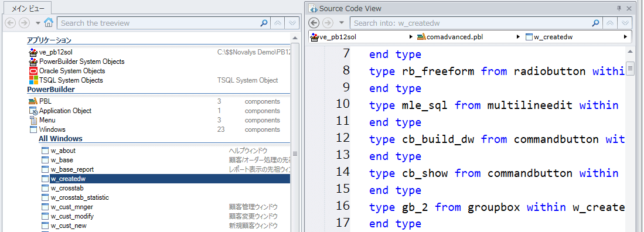
Task: Click the Menu components icon
Action: point(33,120)
